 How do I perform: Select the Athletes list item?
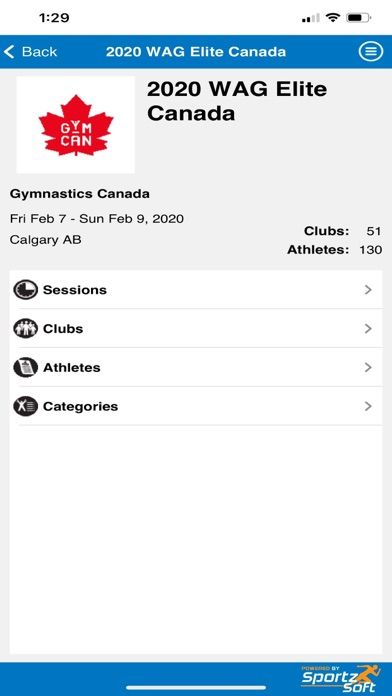point(196,368)
